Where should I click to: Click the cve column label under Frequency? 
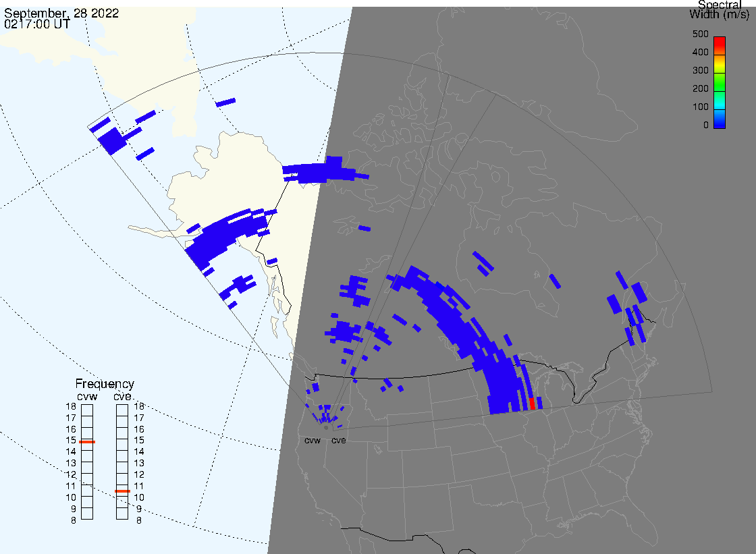[x=122, y=396]
